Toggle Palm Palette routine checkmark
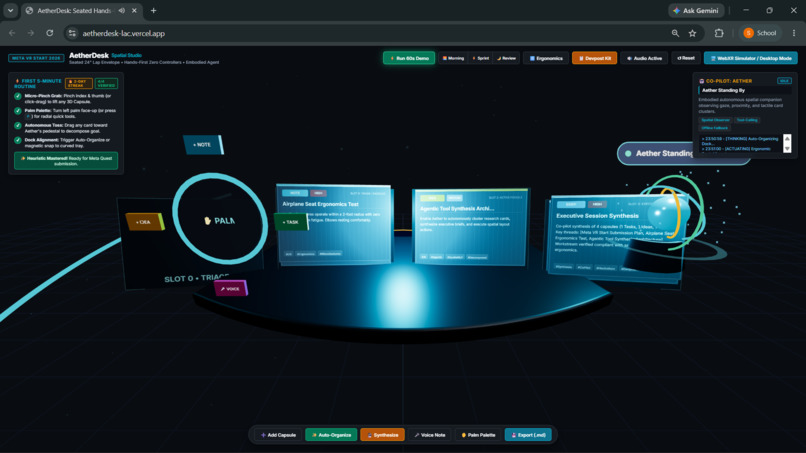Screen dimensions: 806x453 pyautogui.click(x=18, y=111)
